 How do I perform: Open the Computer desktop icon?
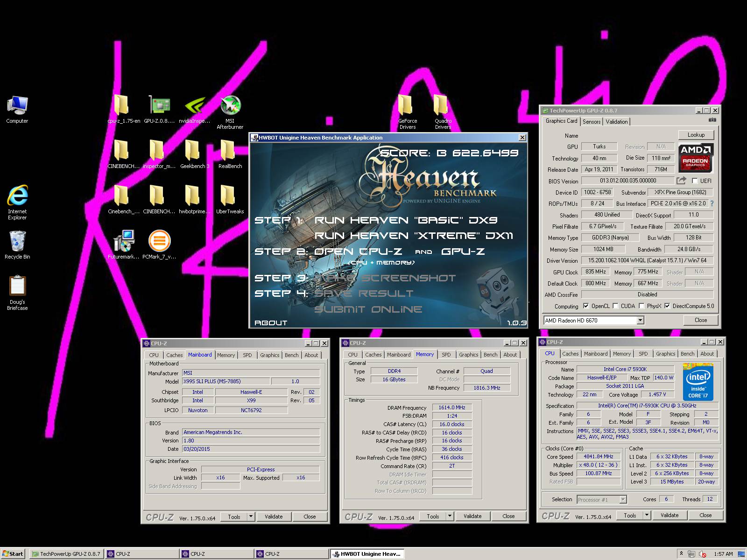point(17,110)
